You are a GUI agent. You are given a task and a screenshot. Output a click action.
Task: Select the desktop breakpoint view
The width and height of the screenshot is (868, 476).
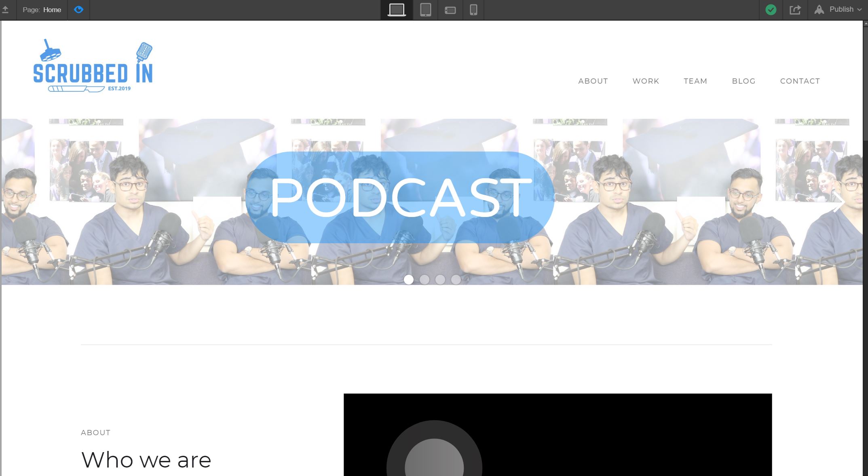pyautogui.click(x=396, y=10)
